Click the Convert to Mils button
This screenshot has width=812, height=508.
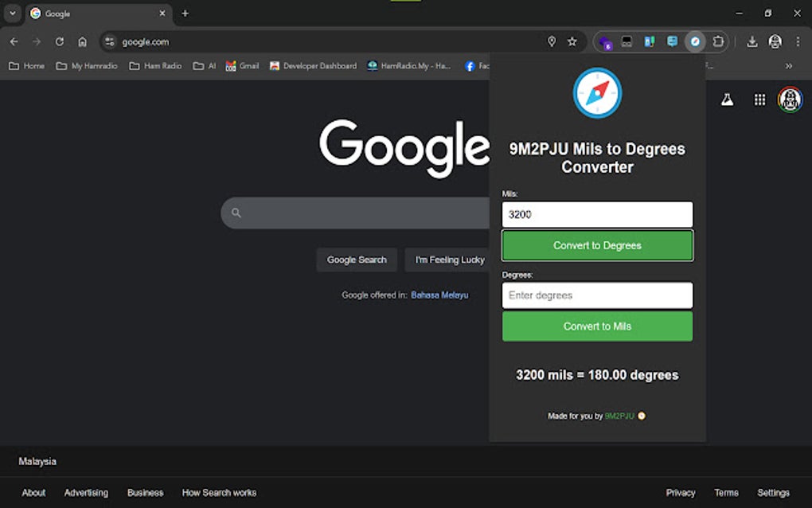[596, 326]
